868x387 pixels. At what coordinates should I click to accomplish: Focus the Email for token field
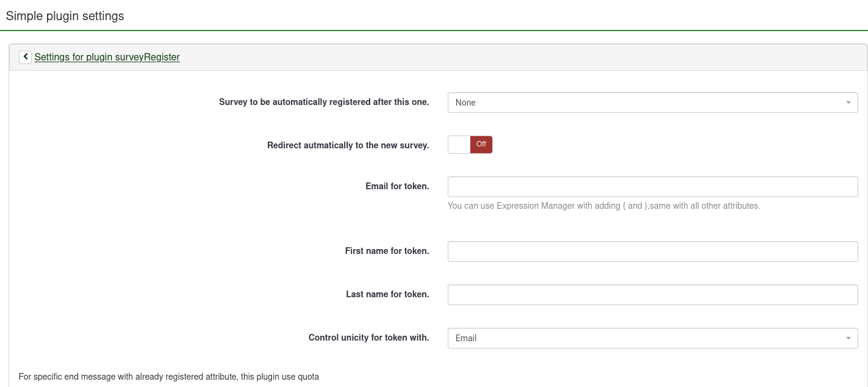pyautogui.click(x=653, y=187)
